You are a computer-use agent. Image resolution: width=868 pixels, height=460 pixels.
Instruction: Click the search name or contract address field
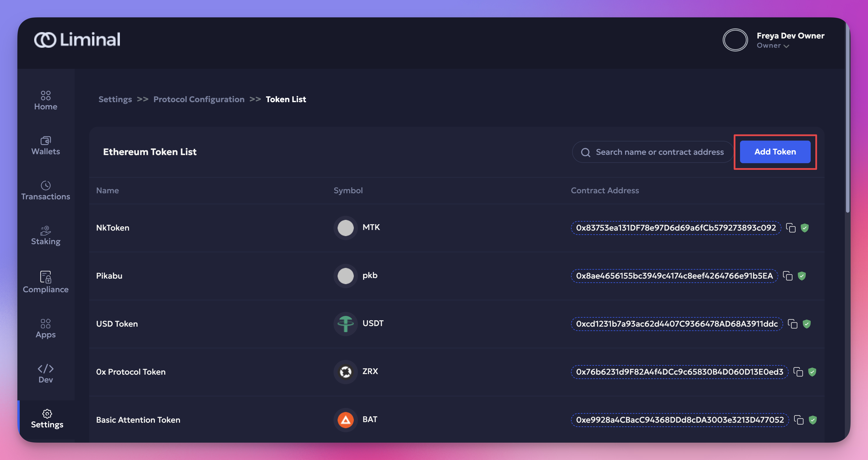[660, 152]
